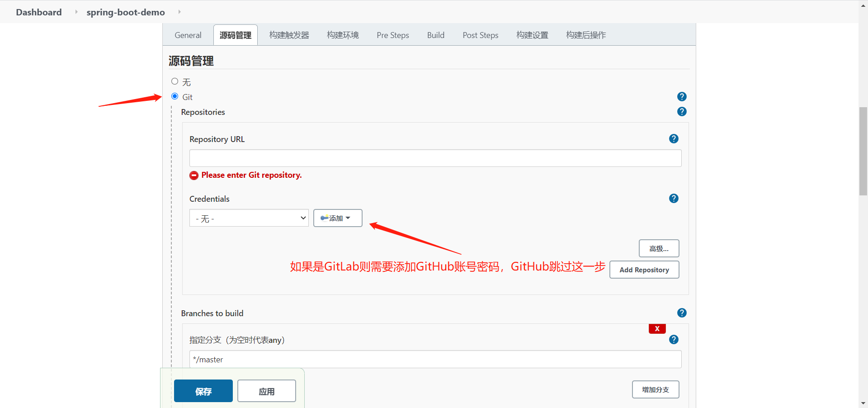Open spring-boot-demo breadcrumb link
Screen dimensions: 868x408
[126, 12]
